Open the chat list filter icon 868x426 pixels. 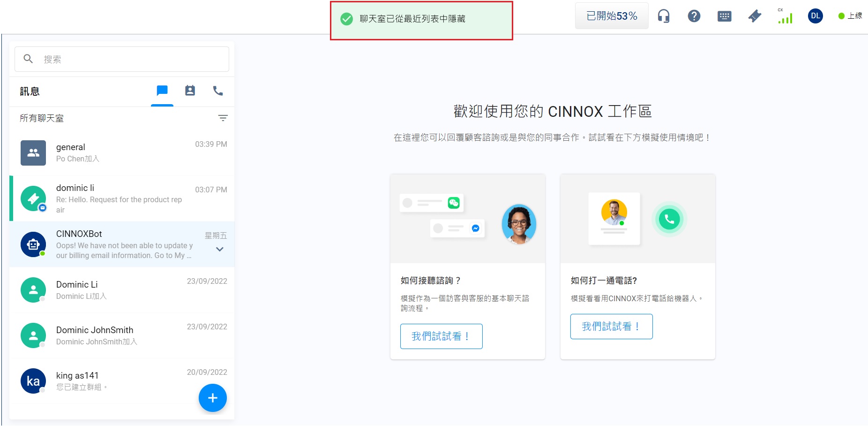[223, 118]
